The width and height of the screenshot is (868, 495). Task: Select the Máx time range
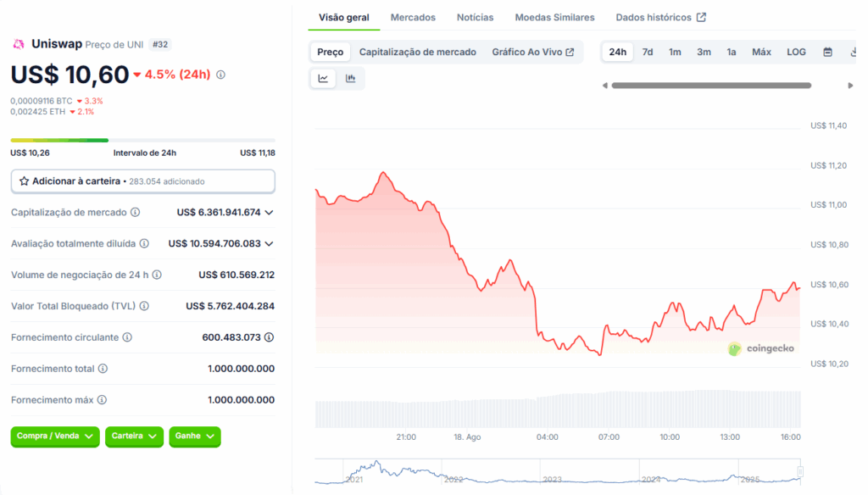[x=761, y=52]
